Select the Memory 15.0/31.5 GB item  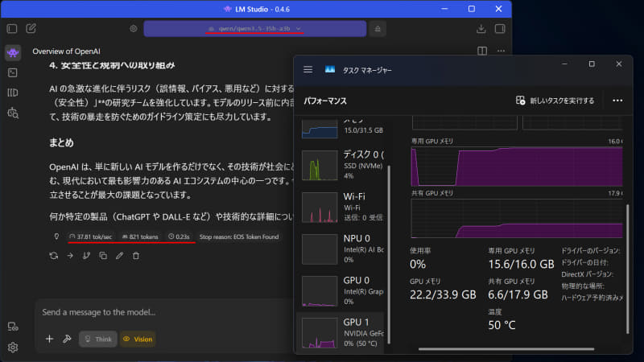coord(342,129)
